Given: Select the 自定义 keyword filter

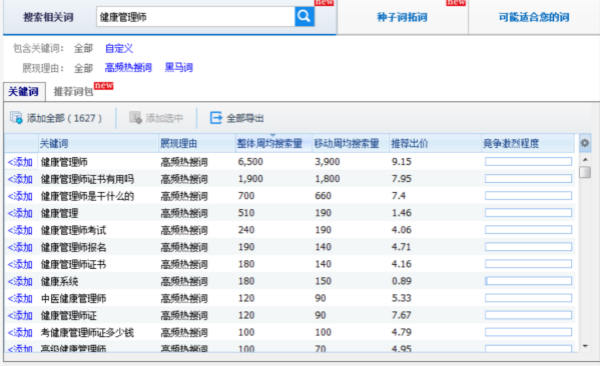Looking at the screenshot, I should pyautogui.click(x=119, y=48).
